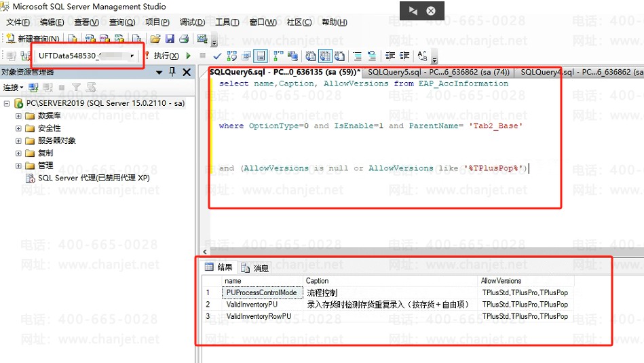Image resolution: width=644 pixels, height=363 pixels.
Task: Toggle Include Client Statistics
Action: 293,56
